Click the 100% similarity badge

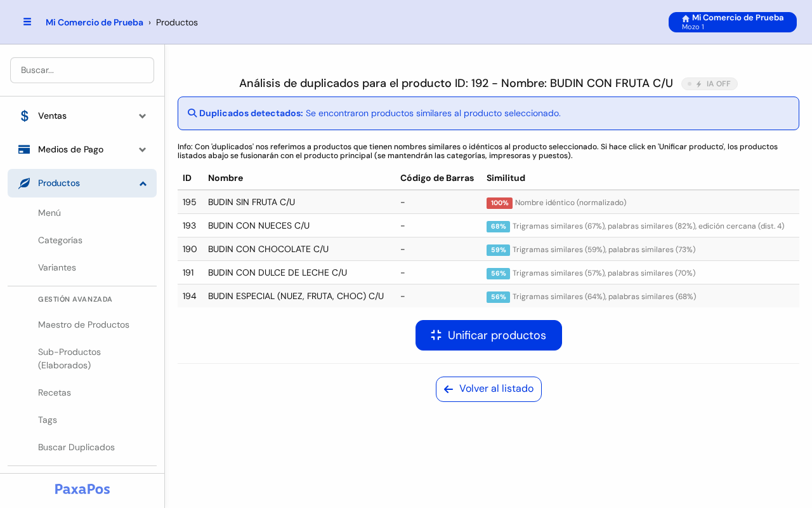[x=499, y=203]
